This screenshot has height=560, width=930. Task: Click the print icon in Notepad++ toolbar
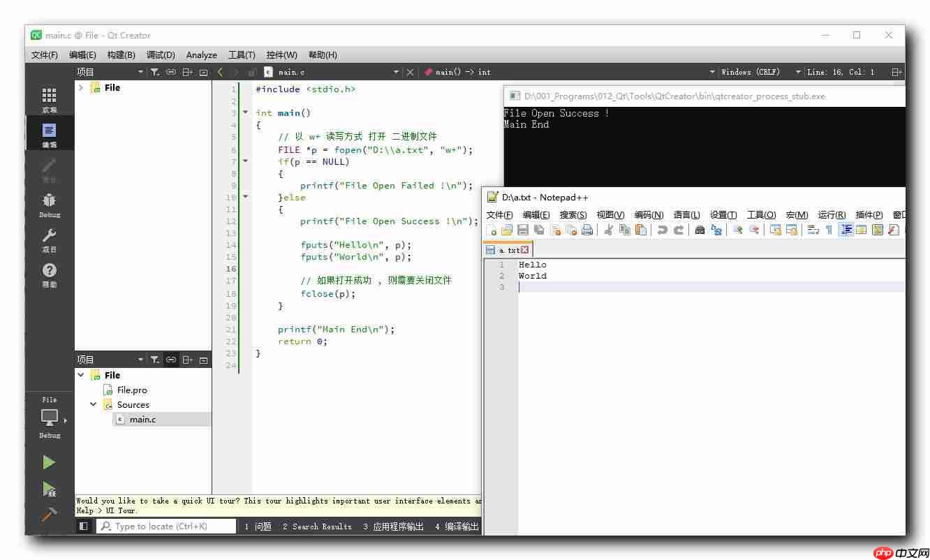pyautogui.click(x=587, y=230)
